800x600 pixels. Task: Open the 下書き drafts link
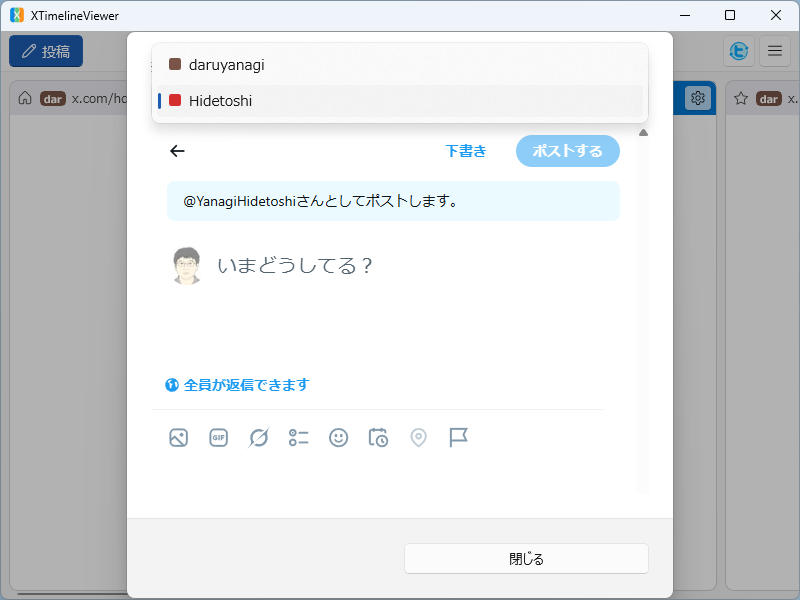point(466,151)
